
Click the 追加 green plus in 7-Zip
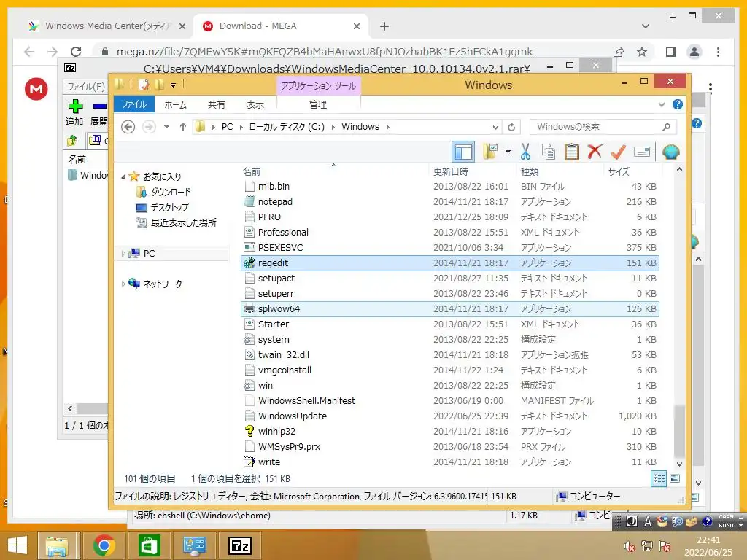75,112
